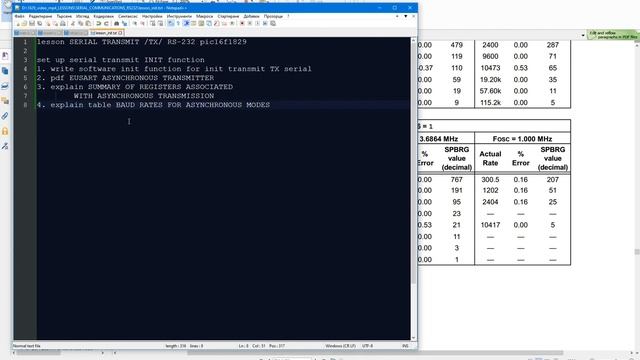640x360 pixels.
Task: Place cursor in line 'pdf EUSART ASYNCHRONOUS TRANSMITTER'
Action: tap(132, 78)
